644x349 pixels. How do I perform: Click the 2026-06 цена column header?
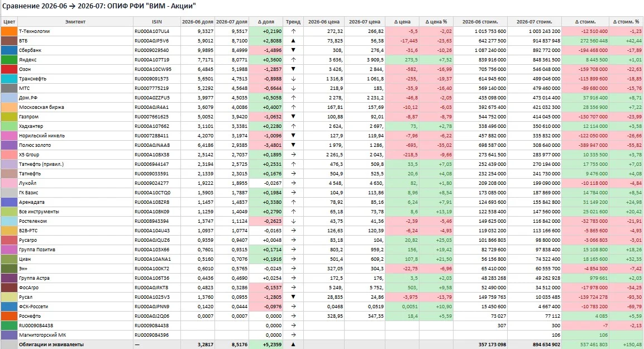pyautogui.click(x=323, y=22)
